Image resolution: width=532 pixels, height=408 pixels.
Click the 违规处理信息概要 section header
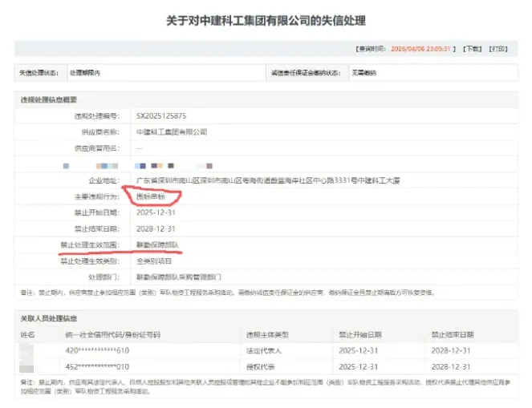pos(48,99)
